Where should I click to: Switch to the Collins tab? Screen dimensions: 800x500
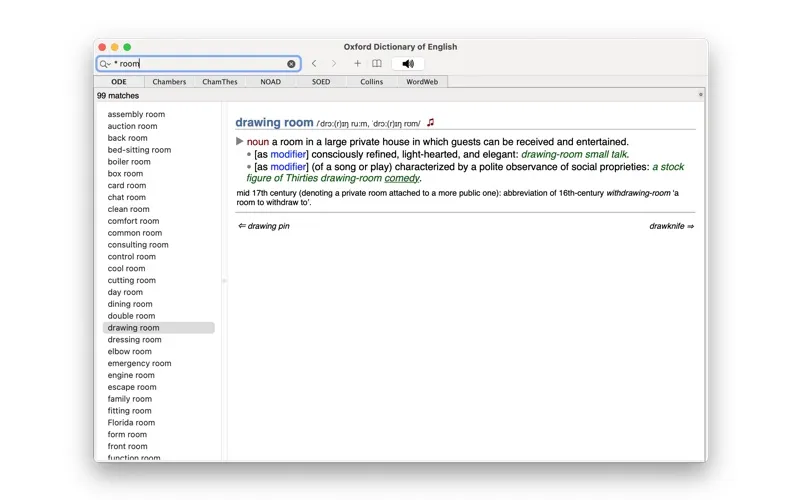tap(371, 82)
